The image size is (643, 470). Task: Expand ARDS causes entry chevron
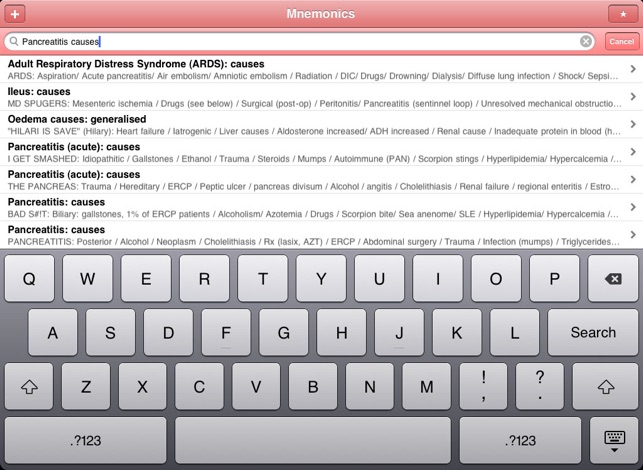tap(632, 69)
